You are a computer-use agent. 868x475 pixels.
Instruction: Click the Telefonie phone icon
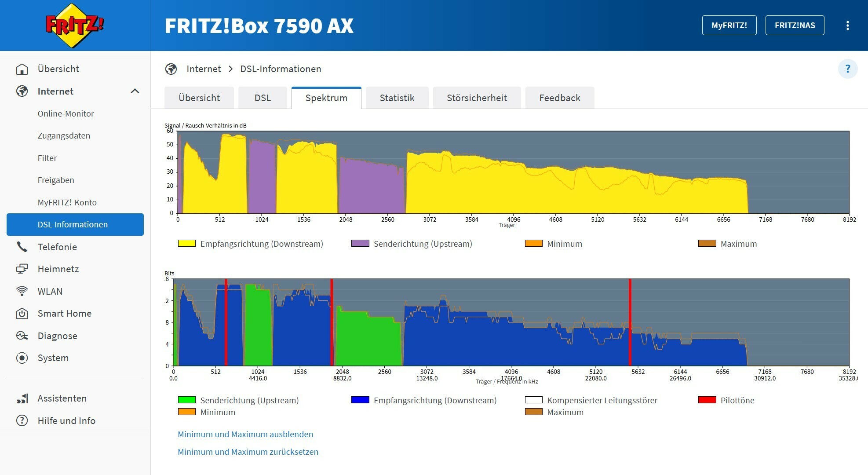point(22,247)
